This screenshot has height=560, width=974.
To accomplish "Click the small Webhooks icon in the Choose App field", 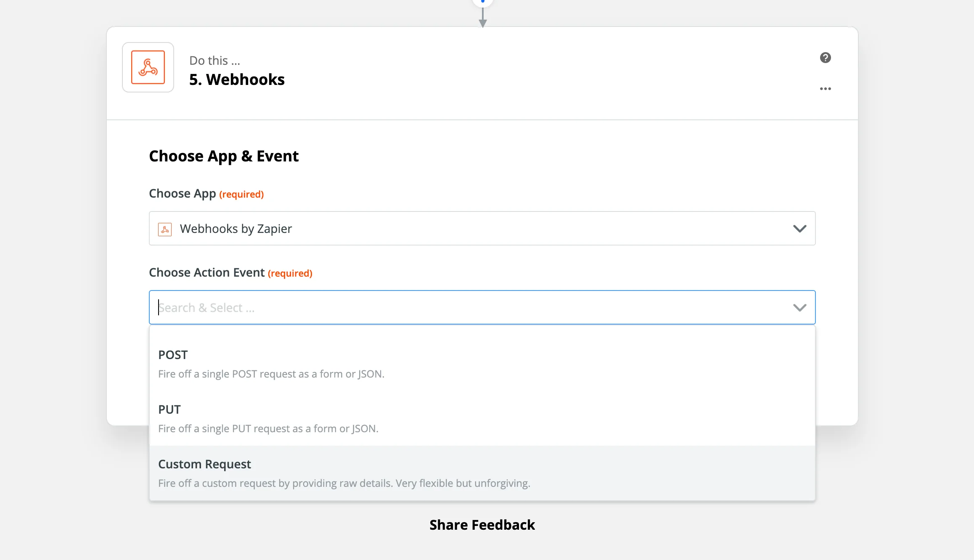I will [165, 229].
